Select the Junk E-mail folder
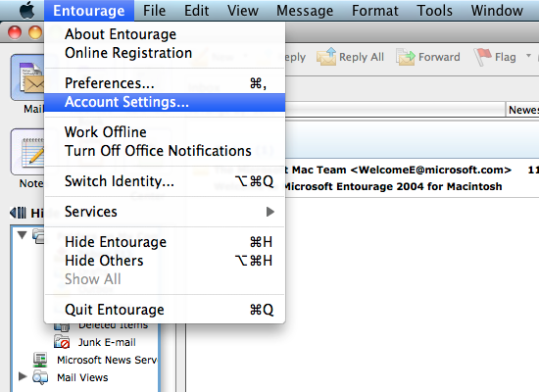The width and height of the screenshot is (539, 392). tap(107, 342)
